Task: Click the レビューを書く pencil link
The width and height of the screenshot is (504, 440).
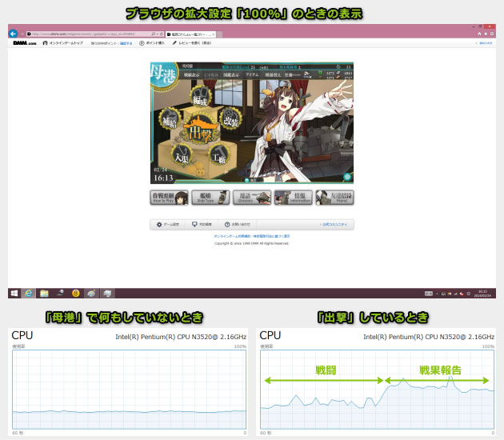Action: [x=192, y=43]
